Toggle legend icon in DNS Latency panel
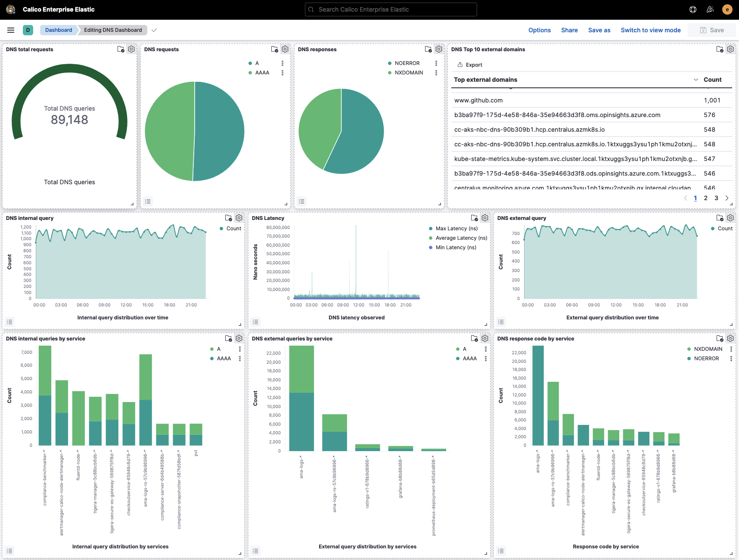 coord(255,322)
